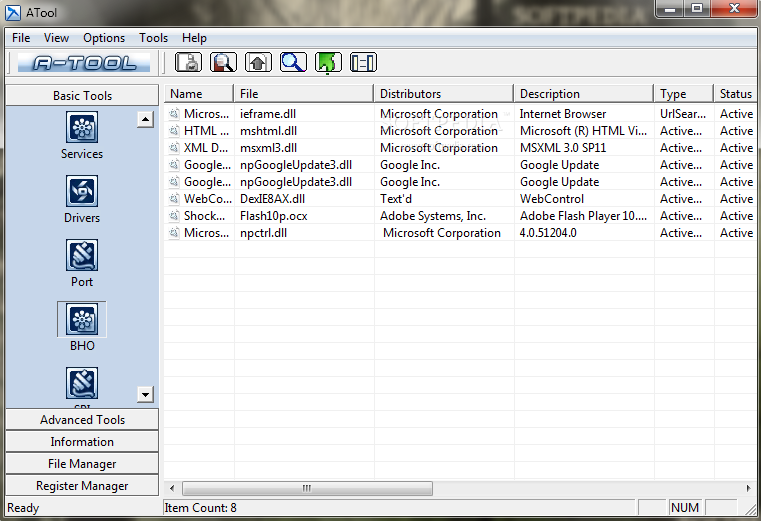The image size is (761, 521).
Task: Sort list by the Status column header
Action: 735,94
